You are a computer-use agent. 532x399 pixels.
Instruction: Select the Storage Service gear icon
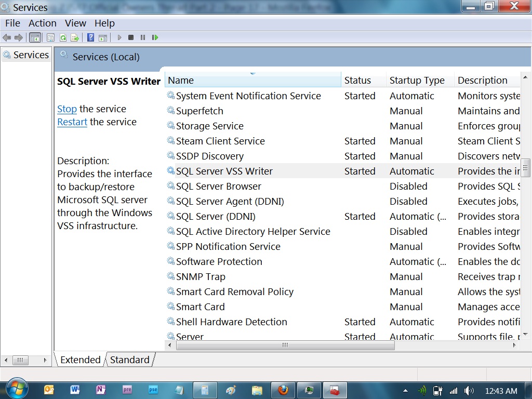point(170,125)
